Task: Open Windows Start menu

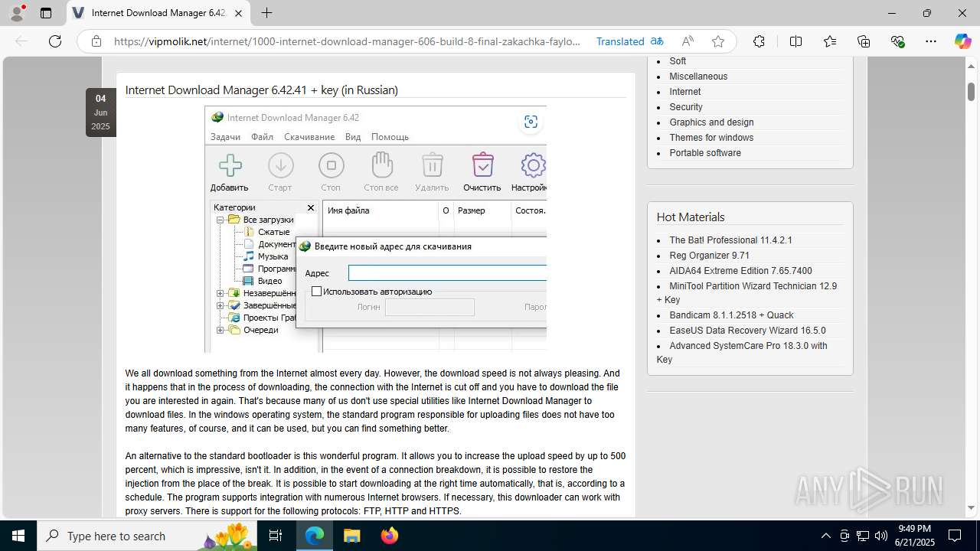Action: [18, 536]
